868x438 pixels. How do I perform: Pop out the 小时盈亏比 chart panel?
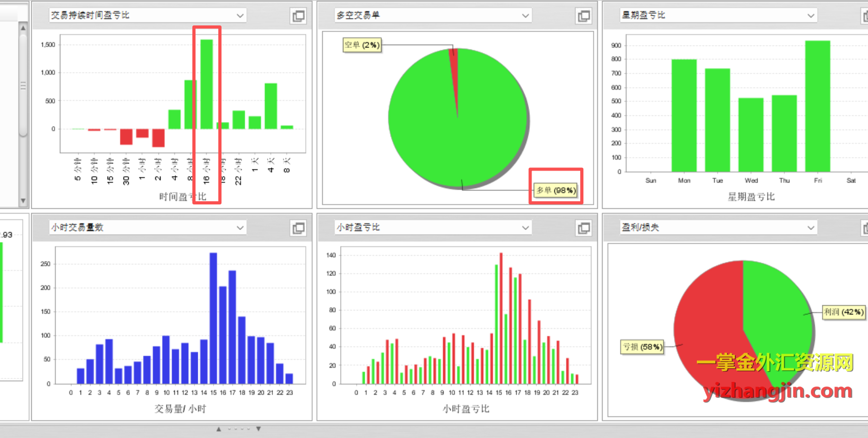click(583, 228)
